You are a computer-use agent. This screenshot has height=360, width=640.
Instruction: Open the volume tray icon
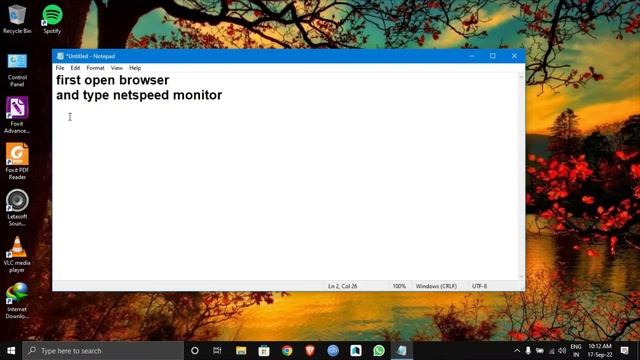coord(562,351)
